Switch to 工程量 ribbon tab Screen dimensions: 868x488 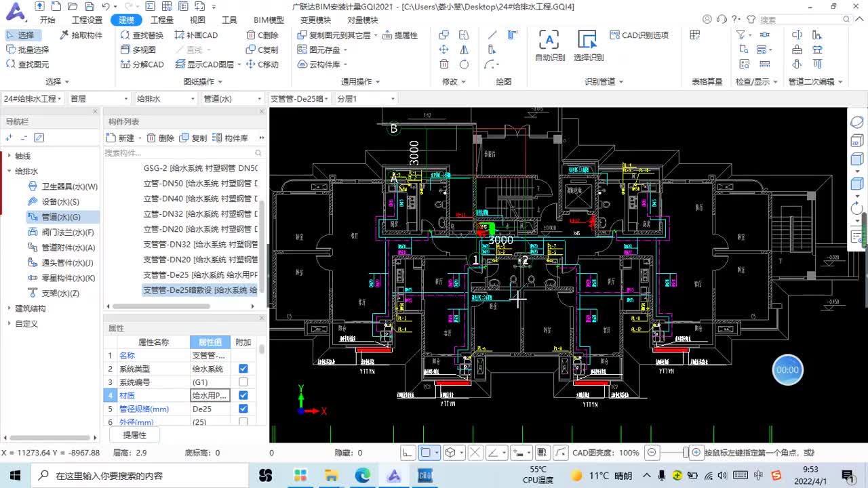point(162,20)
